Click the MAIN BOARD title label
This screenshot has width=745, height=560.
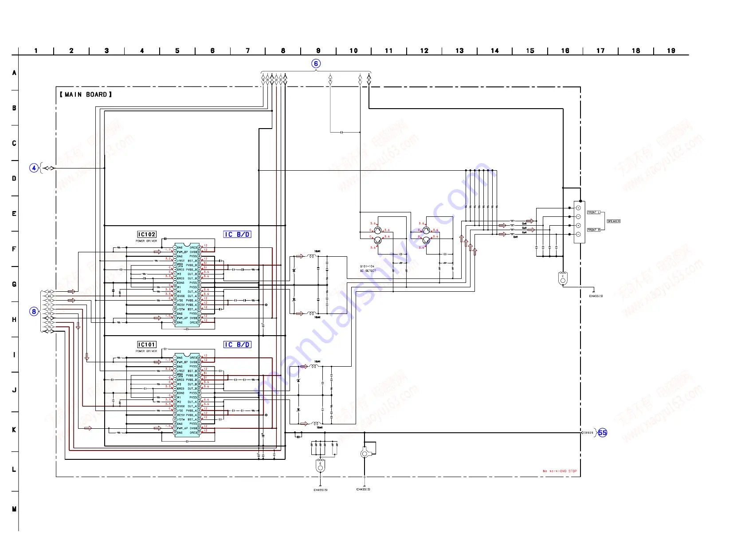86,94
